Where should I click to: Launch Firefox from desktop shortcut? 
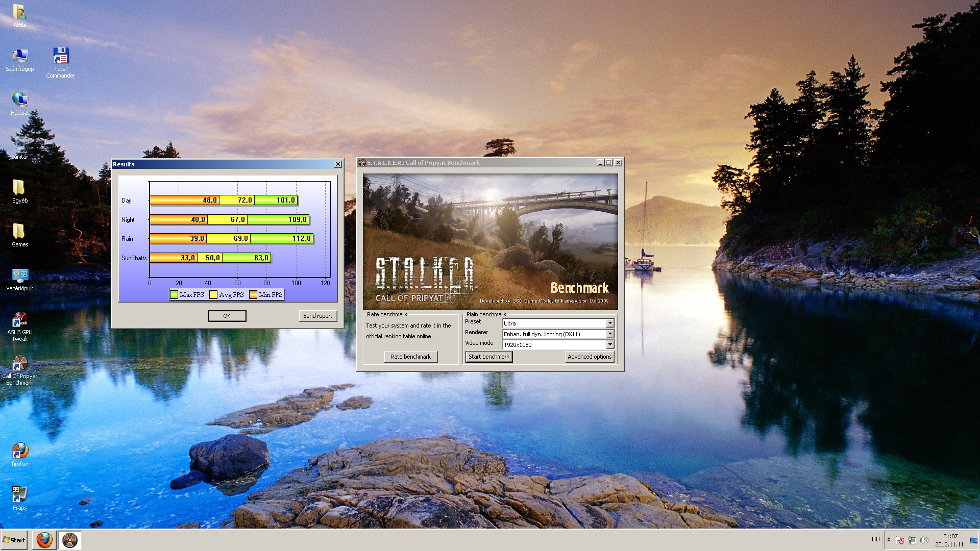pos(19,455)
